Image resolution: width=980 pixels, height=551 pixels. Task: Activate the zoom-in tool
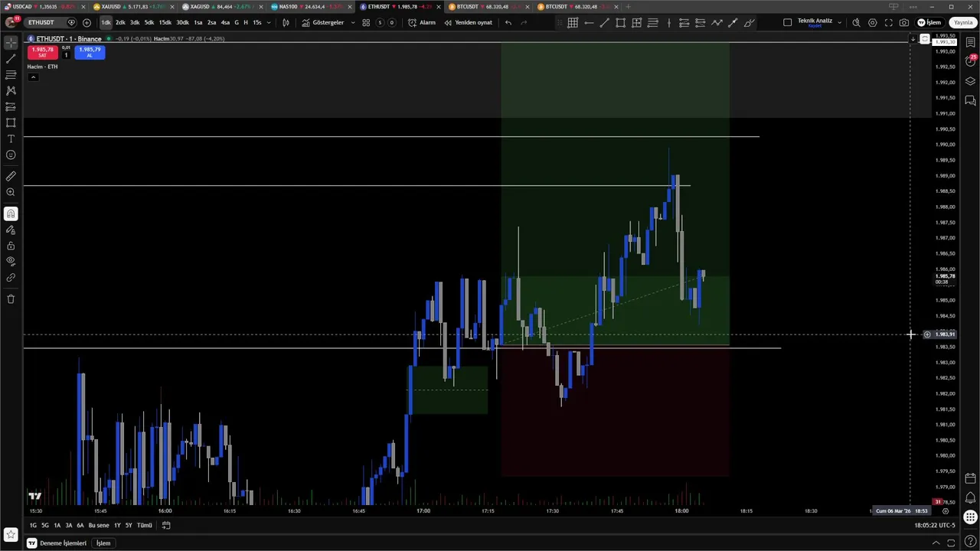tap(11, 192)
